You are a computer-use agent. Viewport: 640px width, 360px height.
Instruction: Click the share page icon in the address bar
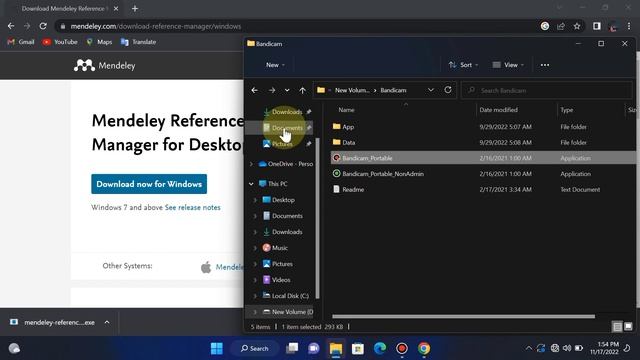coord(561,26)
